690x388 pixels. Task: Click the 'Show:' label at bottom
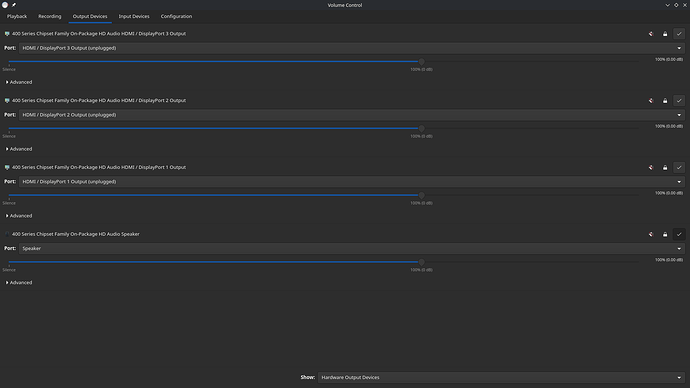pos(308,377)
